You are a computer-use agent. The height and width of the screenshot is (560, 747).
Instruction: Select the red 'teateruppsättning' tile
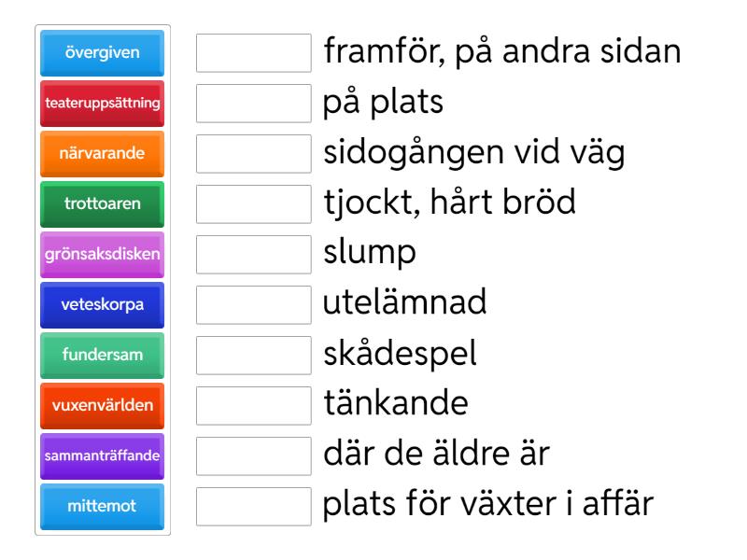pos(103,104)
